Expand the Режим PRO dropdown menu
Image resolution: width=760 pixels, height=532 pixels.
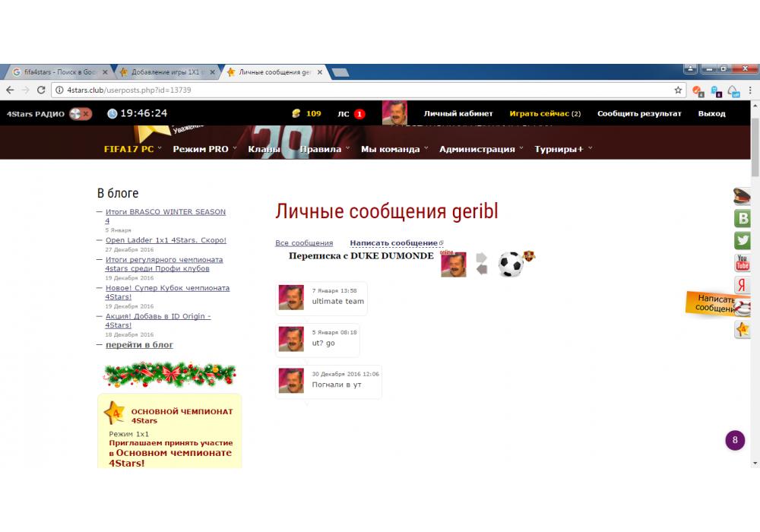pos(204,149)
